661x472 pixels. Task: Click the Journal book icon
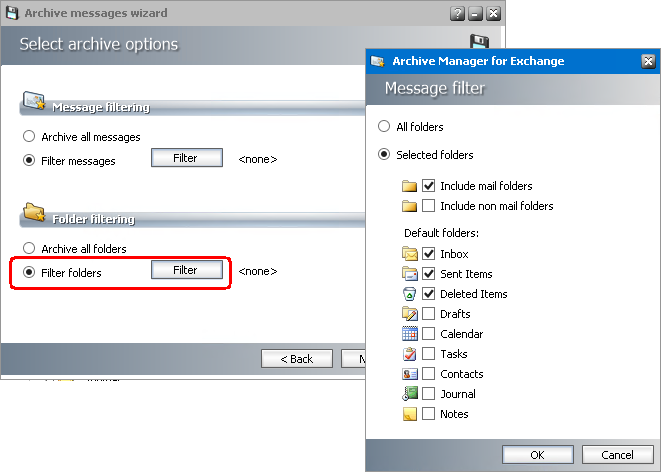point(410,394)
